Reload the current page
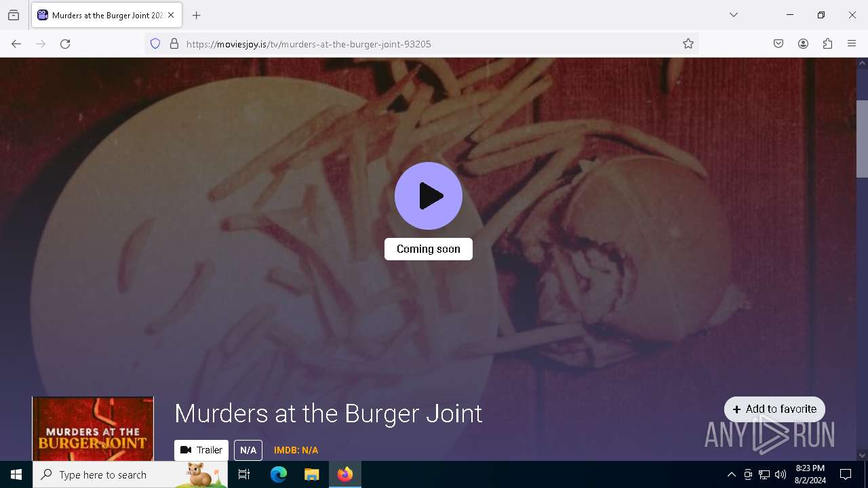This screenshot has height=488, width=868. coord(65,44)
